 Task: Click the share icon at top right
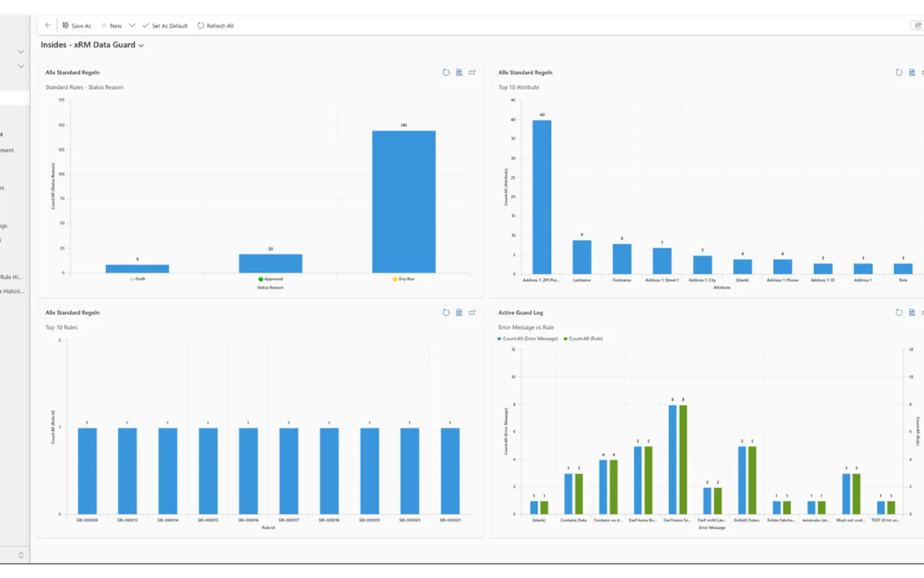click(918, 25)
